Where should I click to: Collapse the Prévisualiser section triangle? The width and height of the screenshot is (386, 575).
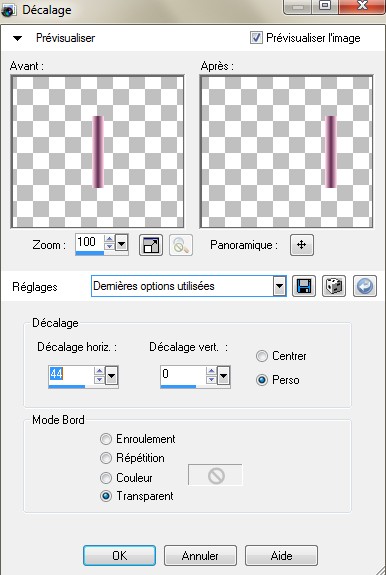point(17,38)
